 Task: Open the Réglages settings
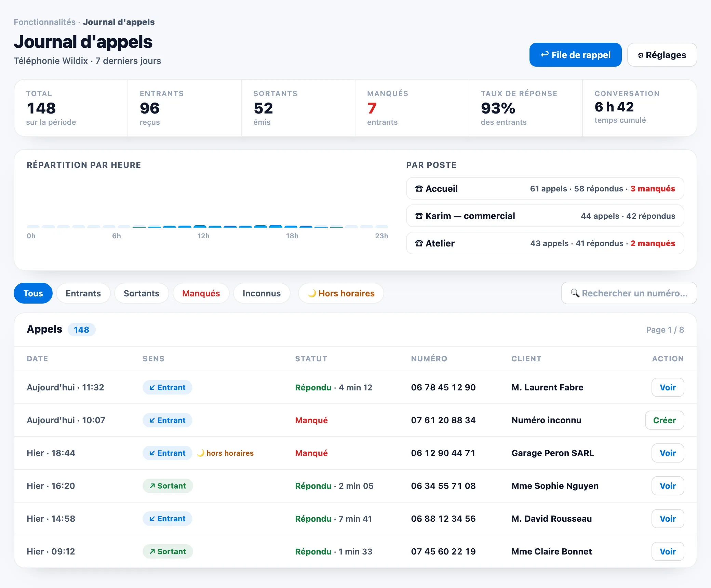(662, 55)
